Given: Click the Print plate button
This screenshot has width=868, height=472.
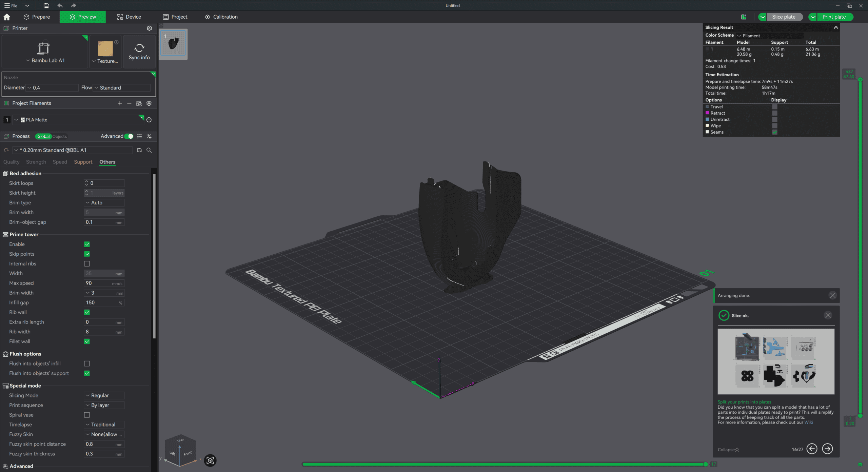Looking at the screenshot, I should point(834,17).
